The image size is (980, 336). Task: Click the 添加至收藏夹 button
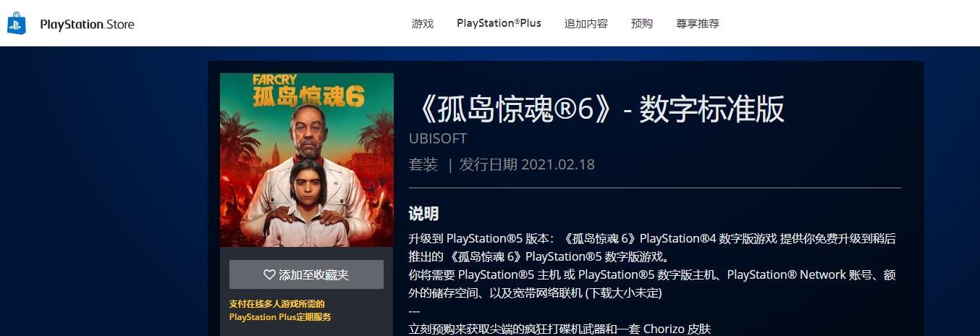306,275
